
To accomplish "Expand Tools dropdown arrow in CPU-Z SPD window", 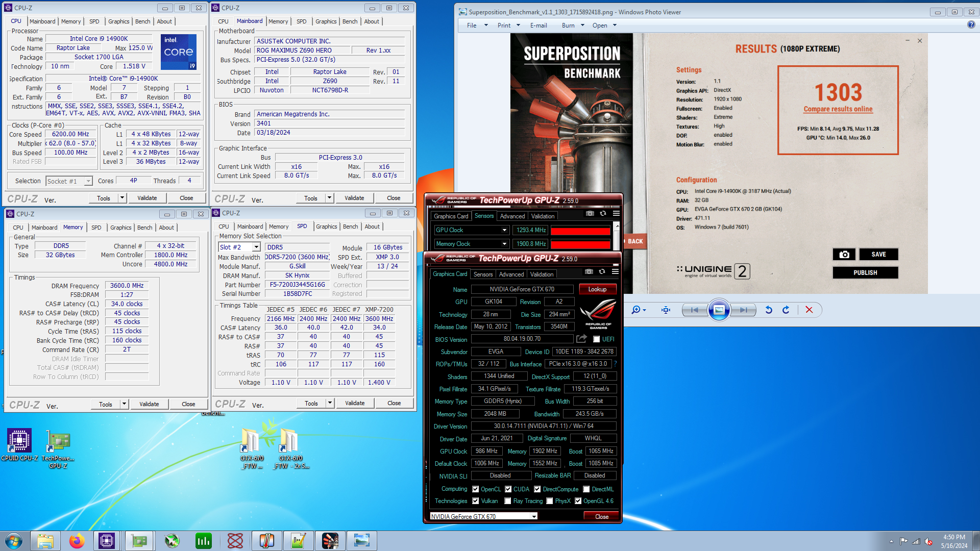I will [x=330, y=403].
